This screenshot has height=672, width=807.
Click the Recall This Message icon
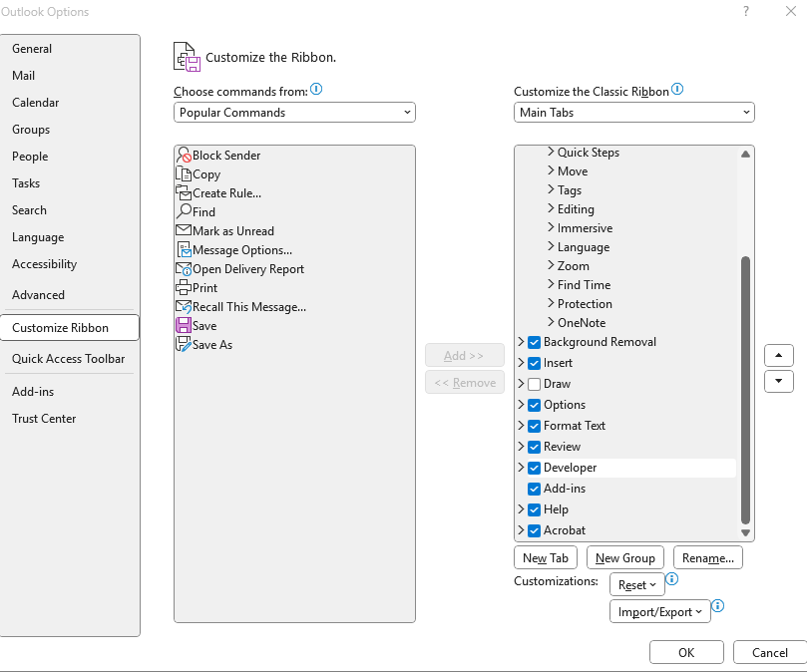[x=185, y=306]
